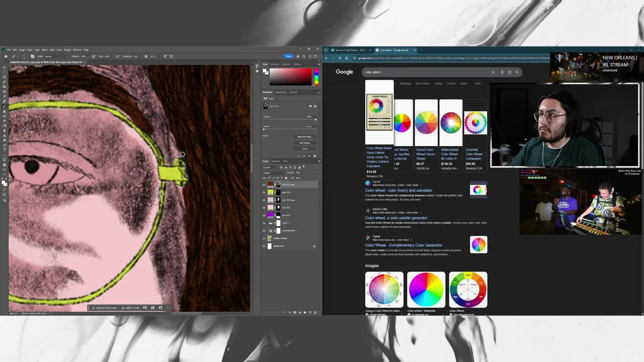This screenshot has height=362, width=644.
Task: Toggle visibility of Untitled_Artwork layer
Action: point(264,238)
